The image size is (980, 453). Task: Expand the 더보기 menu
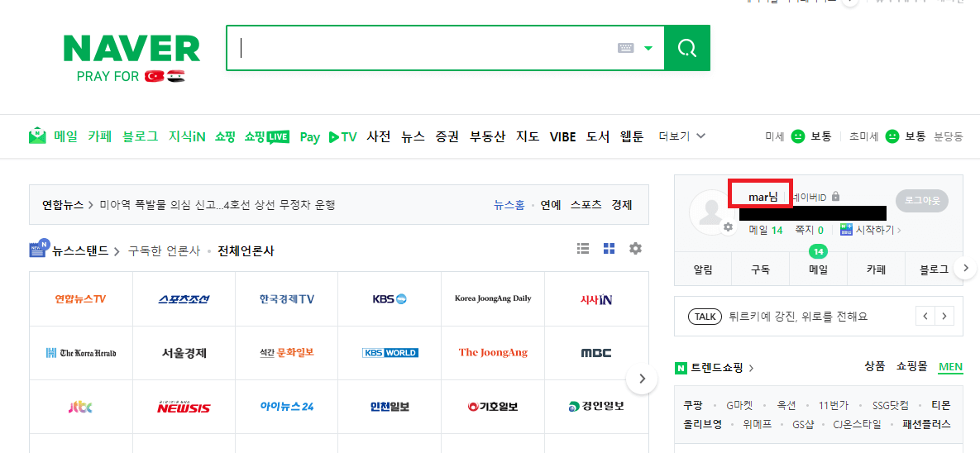(682, 136)
